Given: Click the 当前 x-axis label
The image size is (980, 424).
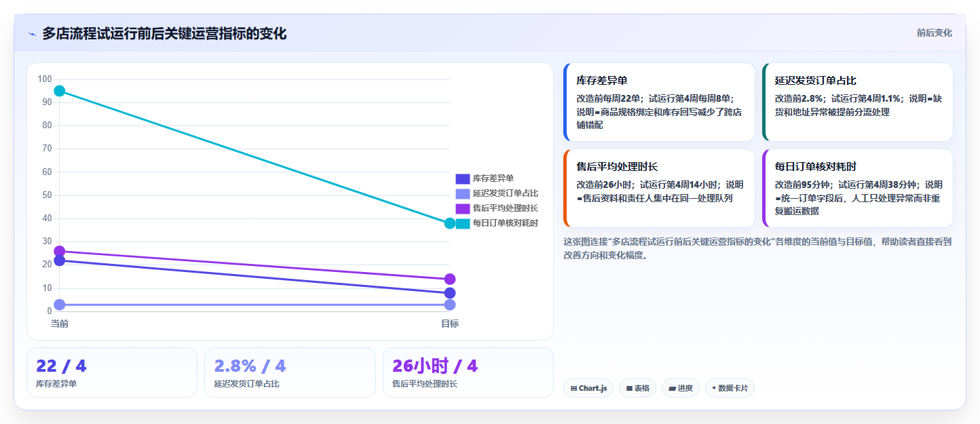Looking at the screenshot, I should [x=60, y=324].
